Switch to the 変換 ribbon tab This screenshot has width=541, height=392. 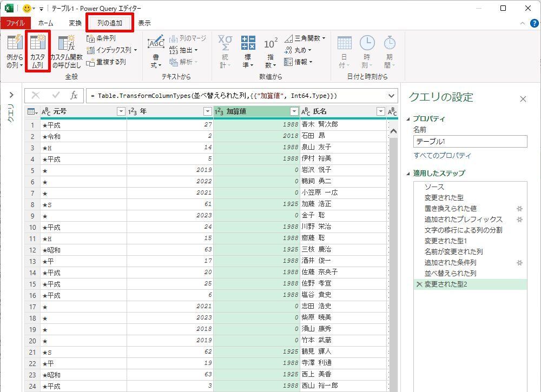click(x=75, y=23)
